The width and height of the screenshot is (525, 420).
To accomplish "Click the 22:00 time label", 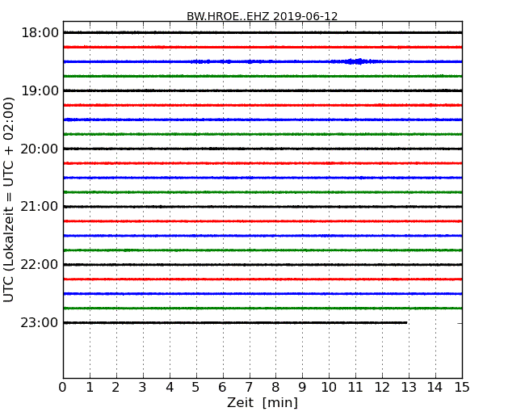I will pos(40,265).
